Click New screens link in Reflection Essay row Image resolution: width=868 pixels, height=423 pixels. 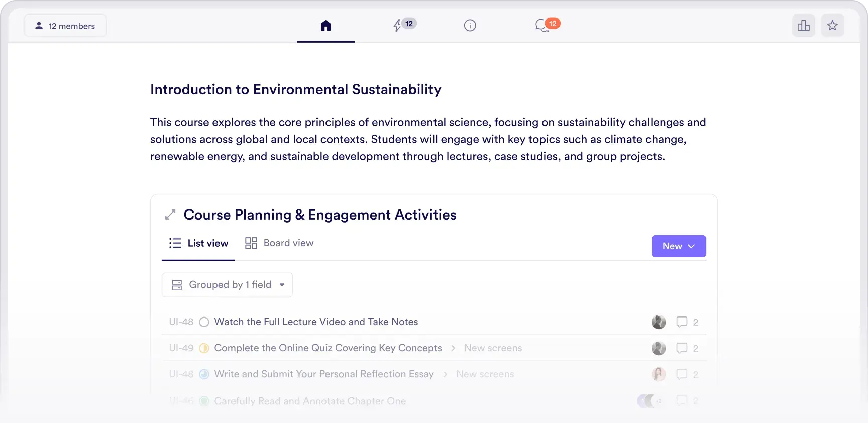pyautogui.click(x=485, y=374)
